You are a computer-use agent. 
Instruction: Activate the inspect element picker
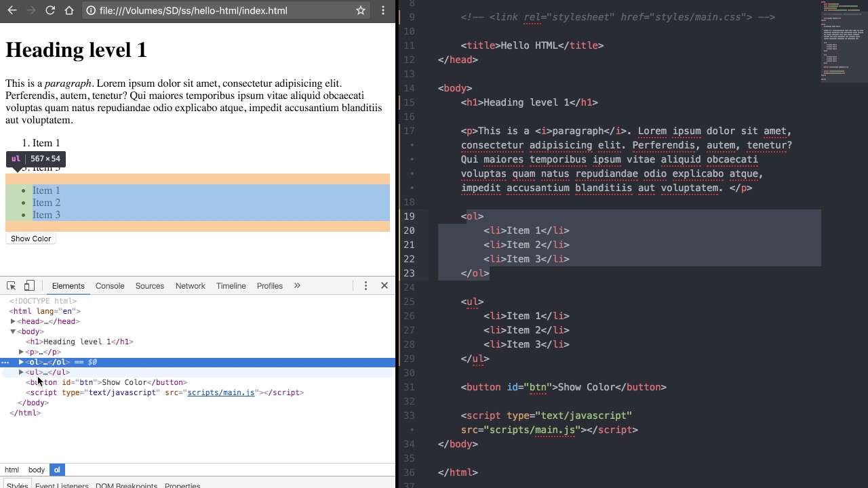(x=12, y=286)
